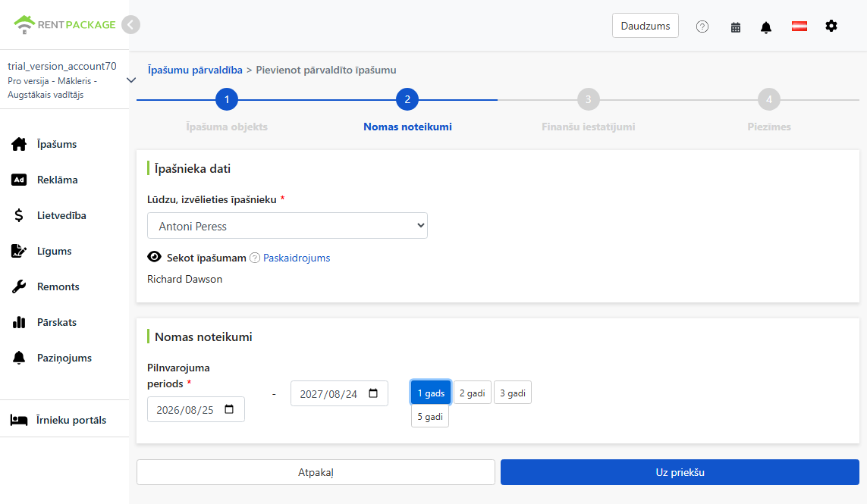
Task: Open the Paziņojums menu item
Action: pyautogui.click(x=64, y=358)
